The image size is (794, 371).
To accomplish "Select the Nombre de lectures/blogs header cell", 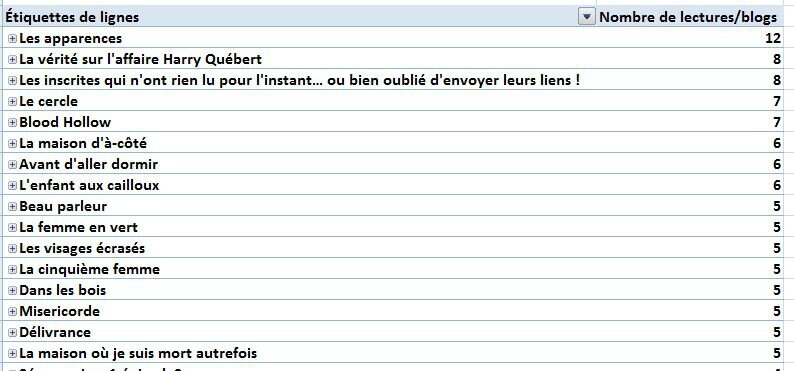I will [690, 17].
